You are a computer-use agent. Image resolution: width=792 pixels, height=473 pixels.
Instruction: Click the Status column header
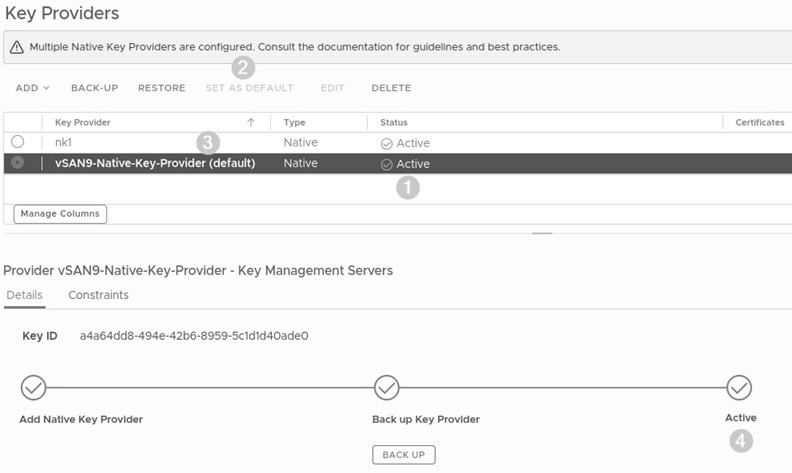(393, 122)
